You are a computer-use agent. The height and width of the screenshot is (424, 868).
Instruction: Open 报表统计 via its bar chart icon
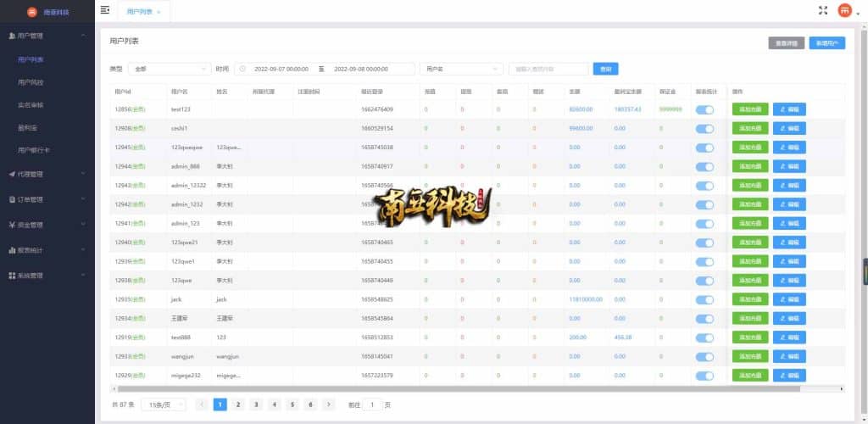click(12, 250)
